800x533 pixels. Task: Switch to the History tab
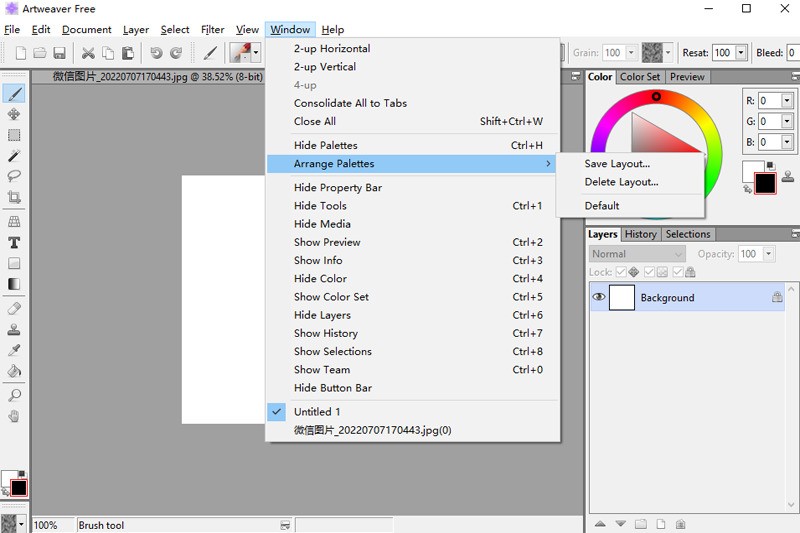point(640,234)
